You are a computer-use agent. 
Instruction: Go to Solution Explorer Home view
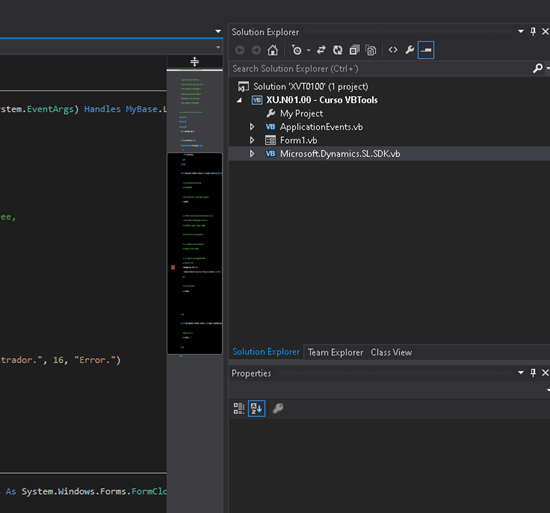273,50
